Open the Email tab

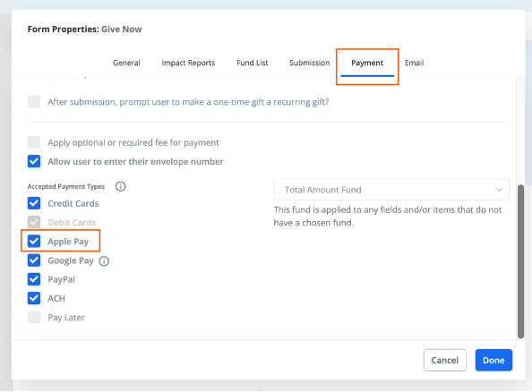(415, 63)
